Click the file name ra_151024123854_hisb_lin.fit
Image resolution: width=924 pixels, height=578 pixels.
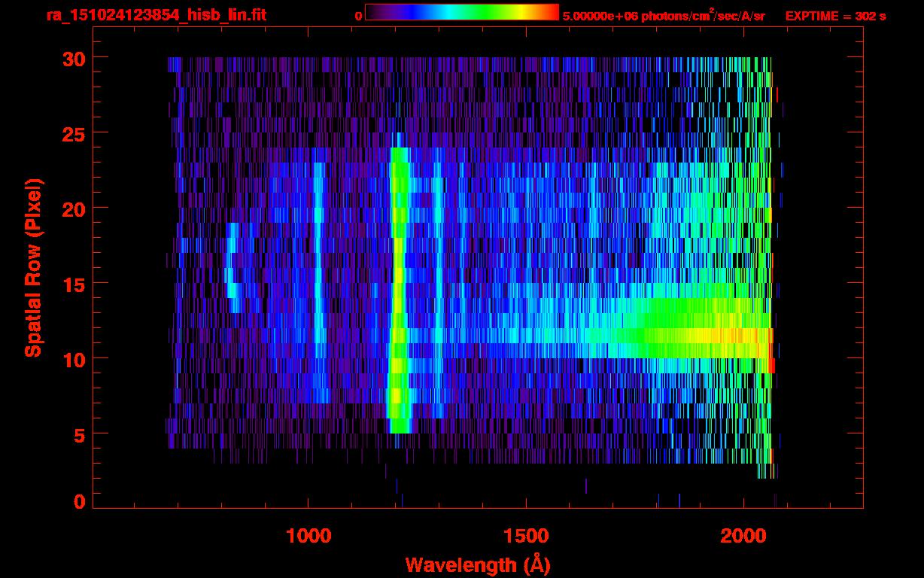click(156, 15)
